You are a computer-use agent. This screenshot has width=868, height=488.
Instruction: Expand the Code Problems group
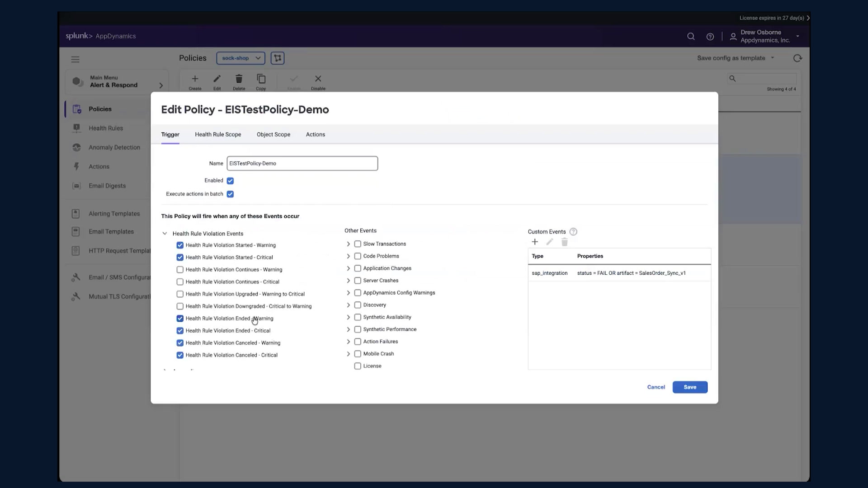click(348, 256)
